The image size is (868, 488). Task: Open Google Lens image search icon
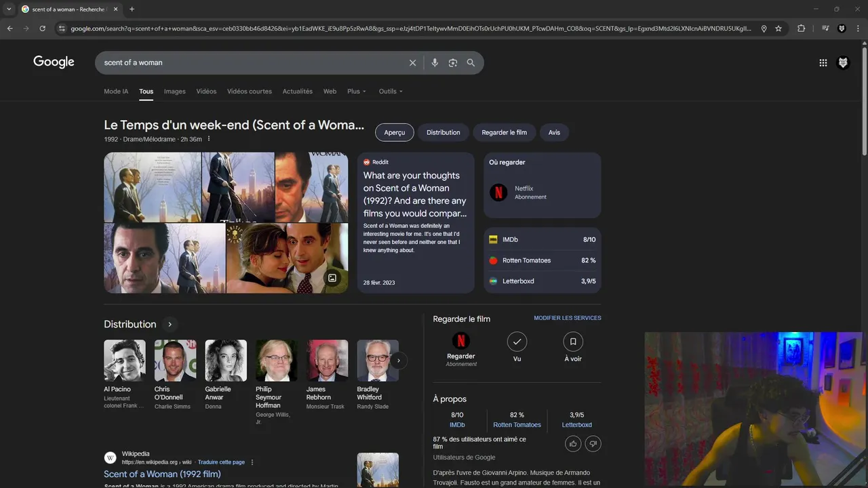pos(453,62)
